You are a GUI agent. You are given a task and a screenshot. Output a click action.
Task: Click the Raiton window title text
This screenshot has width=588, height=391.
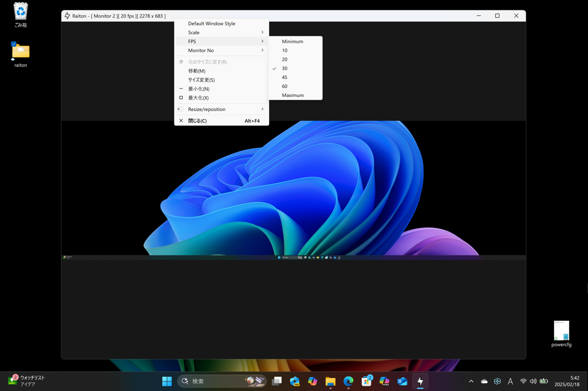point(119,16)
